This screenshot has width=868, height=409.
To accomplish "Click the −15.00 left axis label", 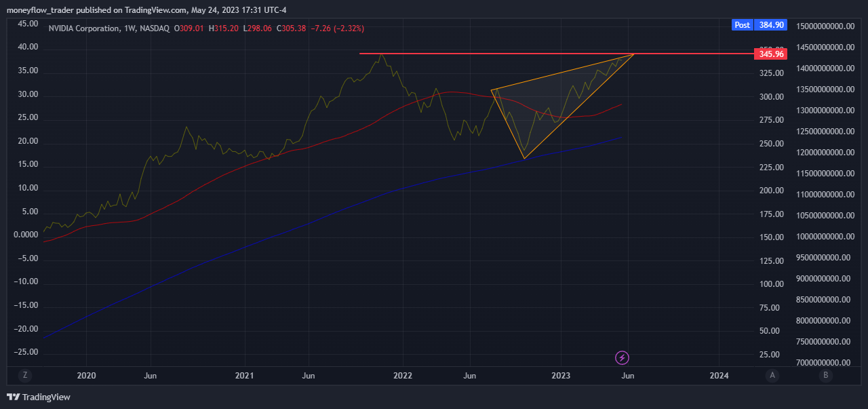I will pyautogui.click(x=25, y=306).
